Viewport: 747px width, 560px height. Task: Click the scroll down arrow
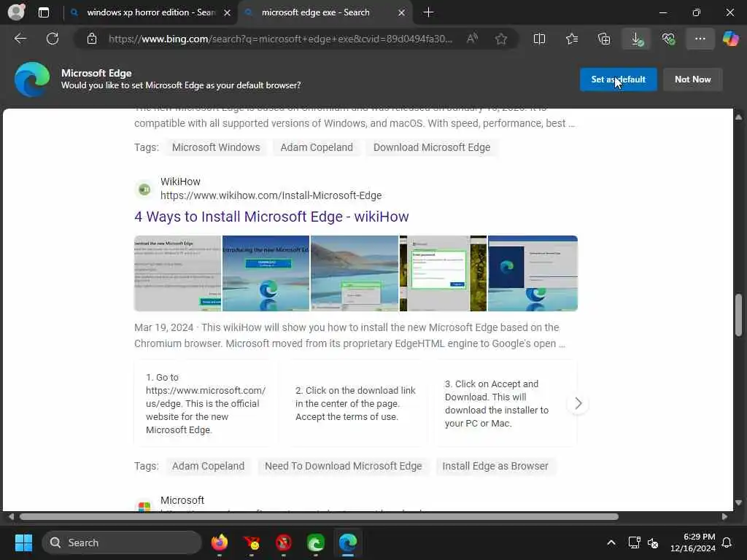tap(738, 503)
